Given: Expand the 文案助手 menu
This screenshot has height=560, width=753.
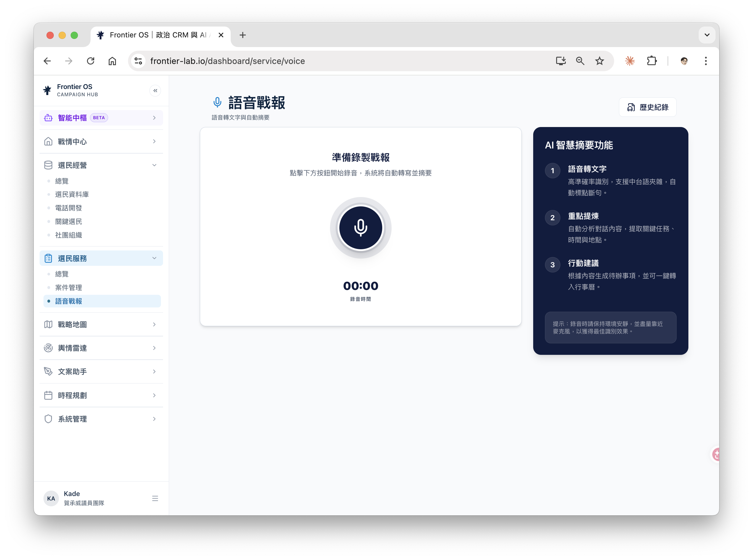Looking at the screenshot, I should pyautogui.click(x=101, y=371).
